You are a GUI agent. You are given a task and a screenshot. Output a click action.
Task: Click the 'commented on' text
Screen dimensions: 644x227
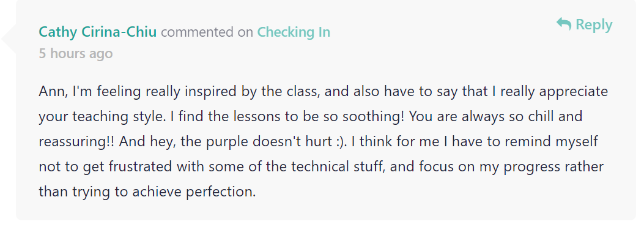click(x=207, y=32)
